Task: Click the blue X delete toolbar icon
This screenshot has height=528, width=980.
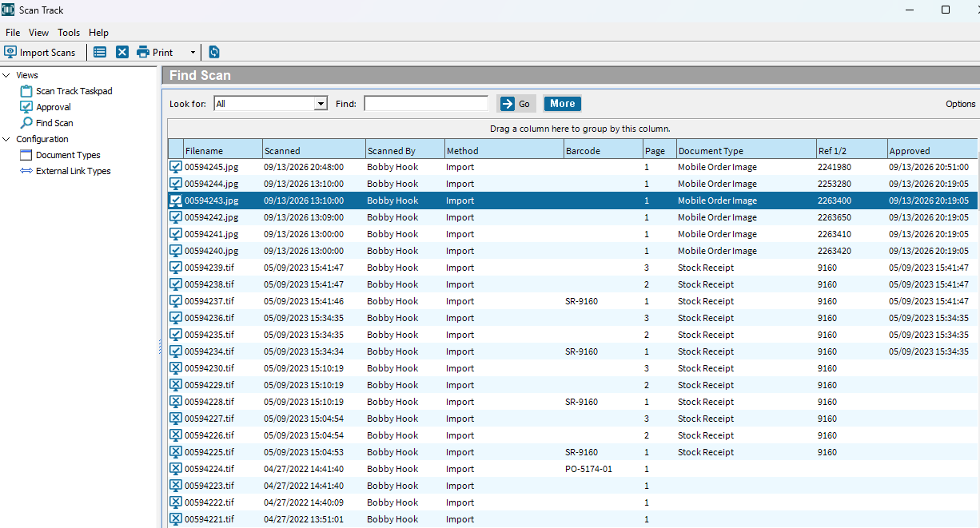Action: 122,52
